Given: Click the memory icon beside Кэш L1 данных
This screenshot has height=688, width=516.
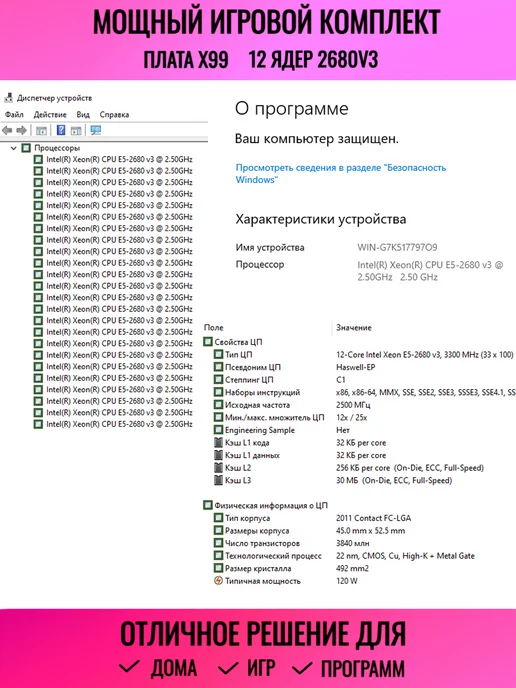Looking at the screenshot, I should pos(219,455).
